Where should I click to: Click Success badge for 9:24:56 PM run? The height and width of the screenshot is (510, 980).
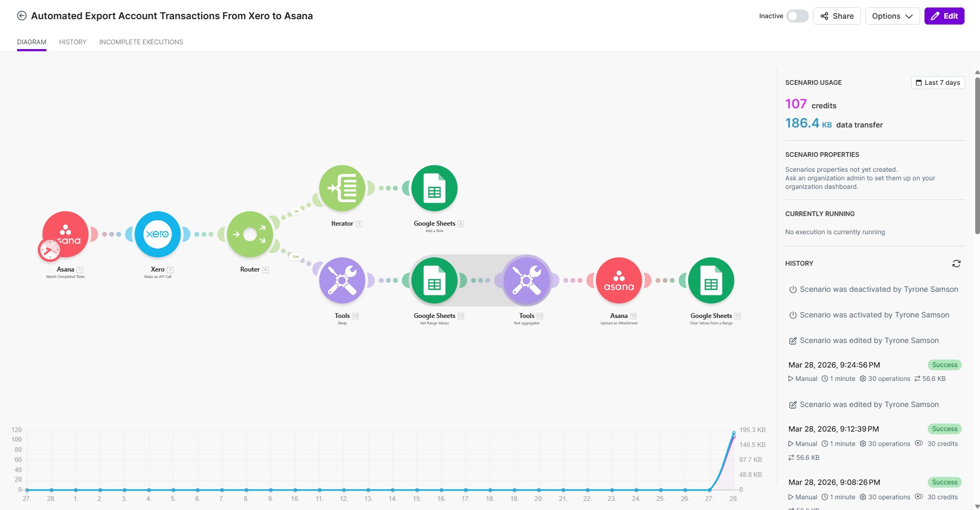(945, 365)
